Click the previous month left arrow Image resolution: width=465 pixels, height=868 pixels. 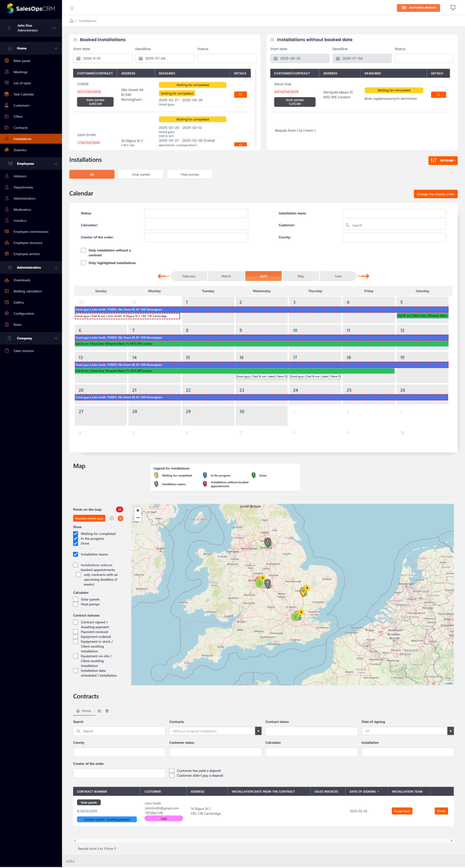[x=163, y=276]
